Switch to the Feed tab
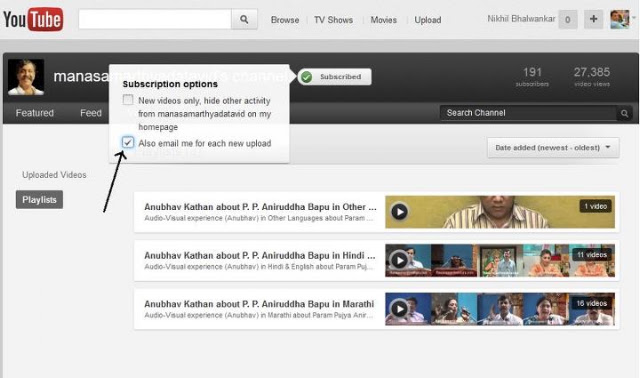 pyautogui.click(x=91, y=113)
